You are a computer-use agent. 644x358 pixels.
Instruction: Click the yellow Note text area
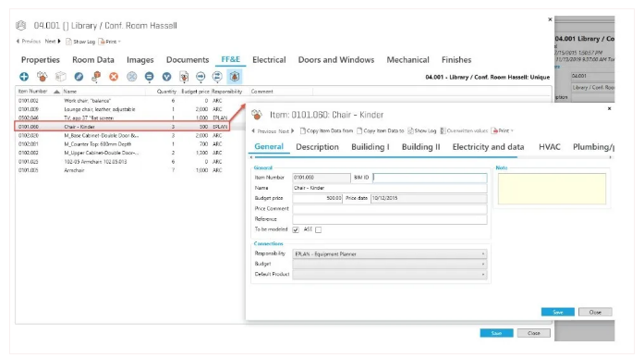pyautogui.click(x=552, y=189)
